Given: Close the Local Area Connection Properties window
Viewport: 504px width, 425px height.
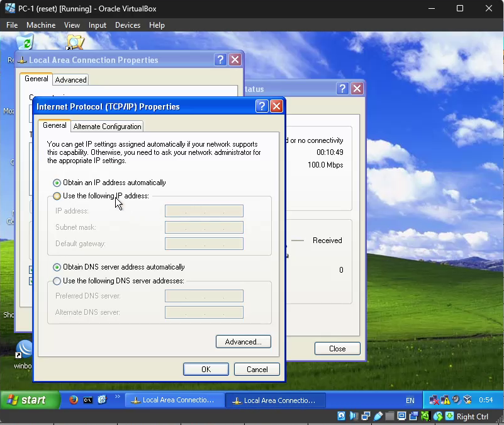Looking at the screenshot, I should tap(235, 60).
